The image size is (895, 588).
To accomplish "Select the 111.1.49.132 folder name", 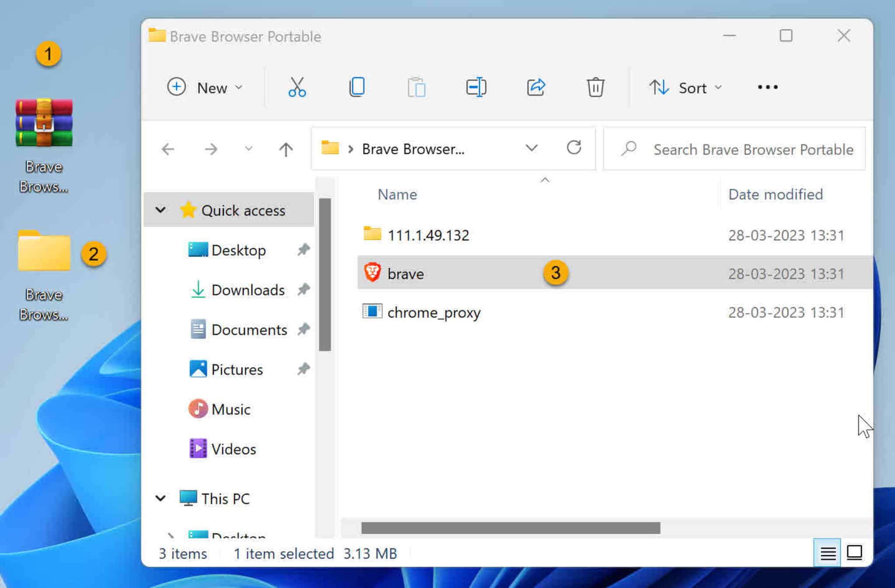I will (428, 235).
